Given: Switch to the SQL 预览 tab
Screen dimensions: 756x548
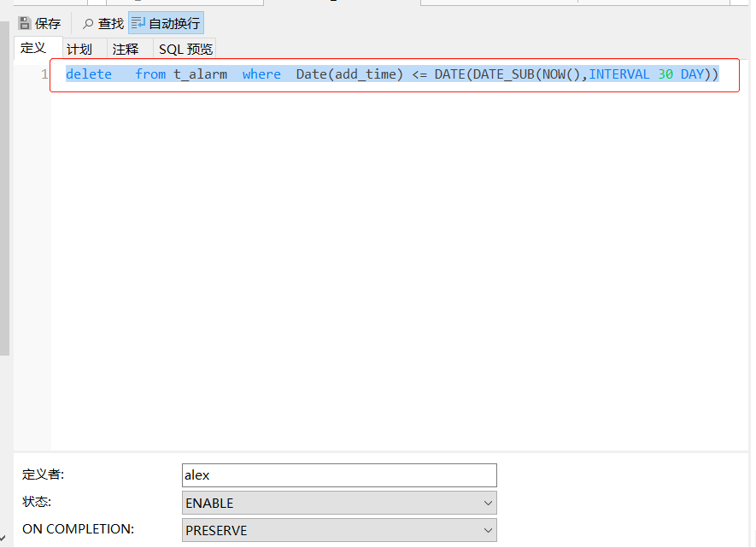Looking at the screenshot, I should (x=185, y=49).
